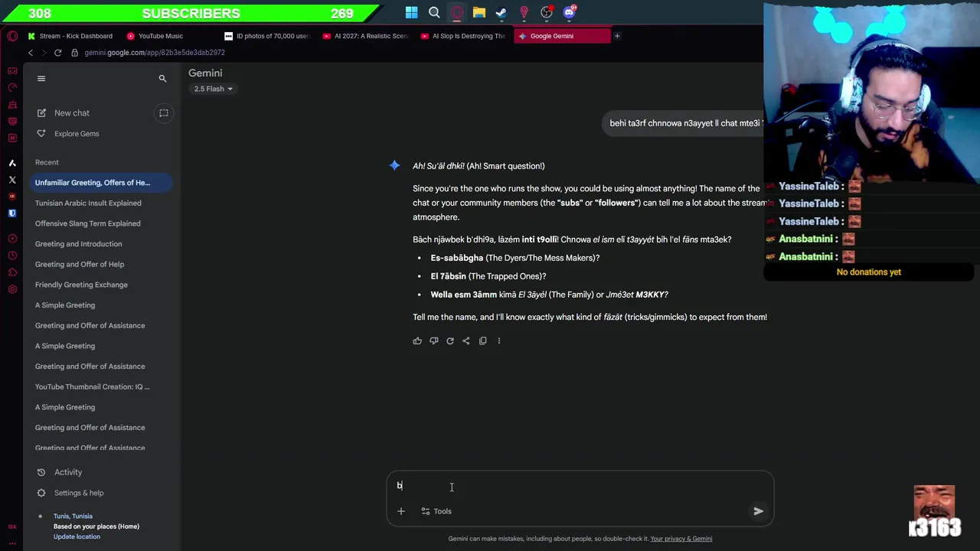The height and width of the screenshot is (551, 980).
Task: Click the Update location link
Action: (77, 536)
